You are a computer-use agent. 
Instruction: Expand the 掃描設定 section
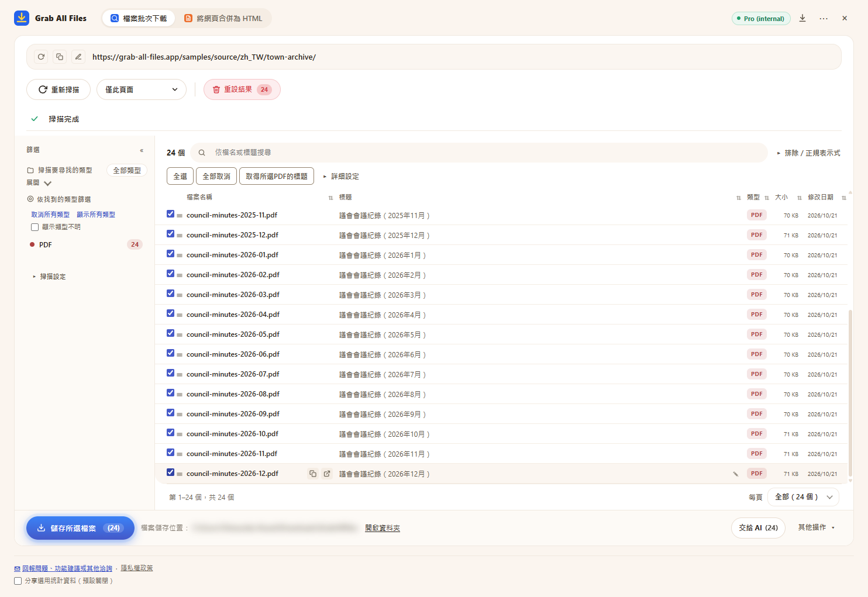pos(49,277)
